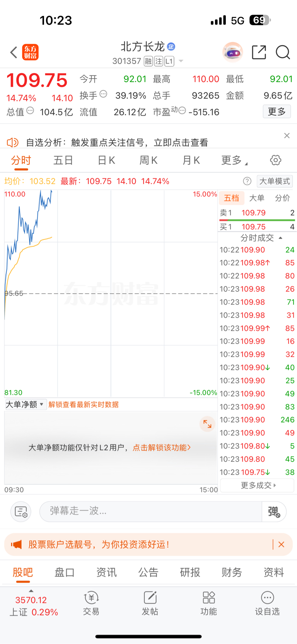Tap the share icon at top
Screen dimensions: 297x644
[259, 52]
